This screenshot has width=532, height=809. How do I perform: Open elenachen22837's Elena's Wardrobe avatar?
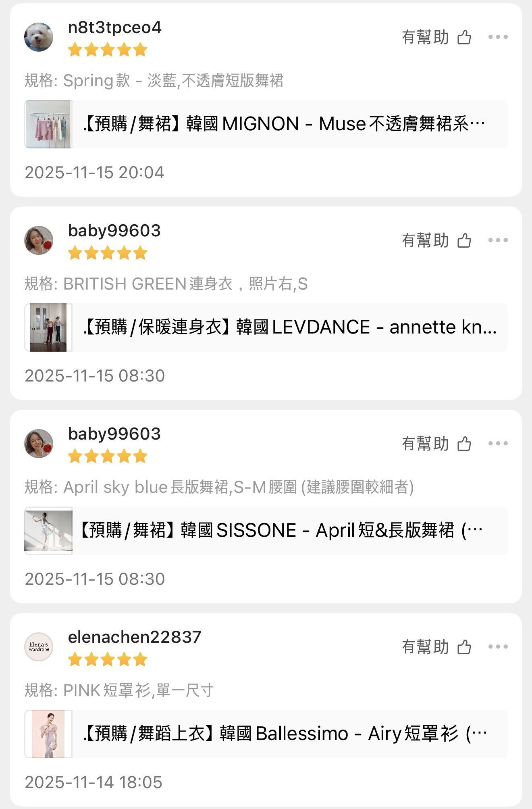[x=39, y=647]
